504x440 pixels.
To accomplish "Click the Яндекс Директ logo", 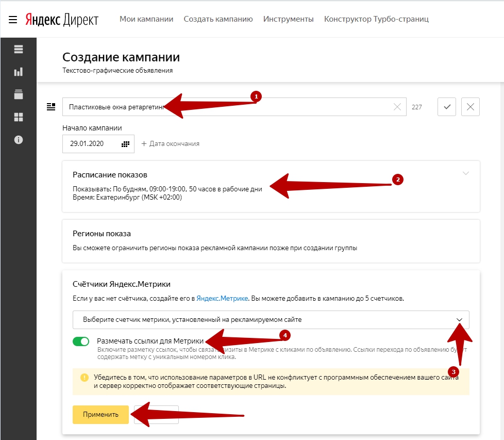I will [62, 20].
